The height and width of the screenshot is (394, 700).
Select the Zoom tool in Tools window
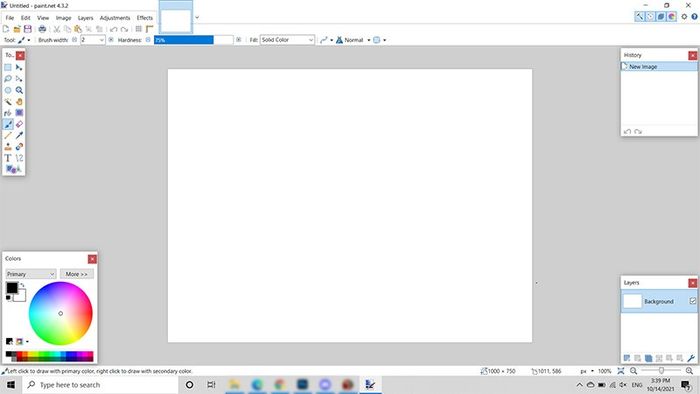[x=19, y=90]
